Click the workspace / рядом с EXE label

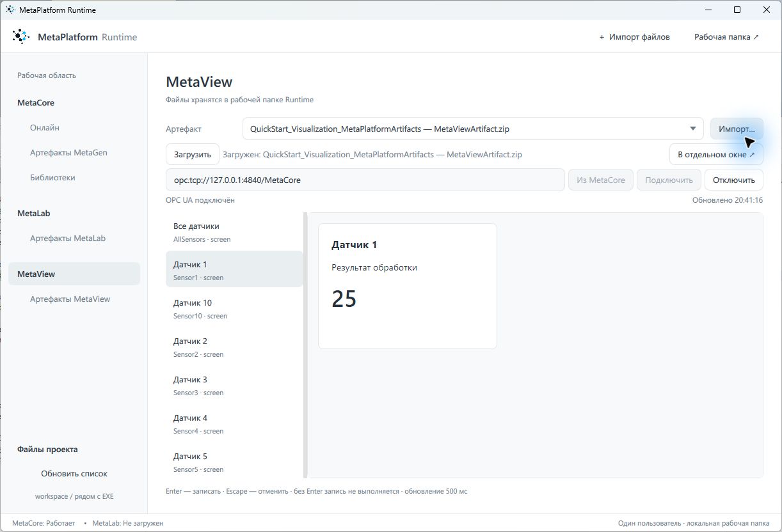pos(74,496)
